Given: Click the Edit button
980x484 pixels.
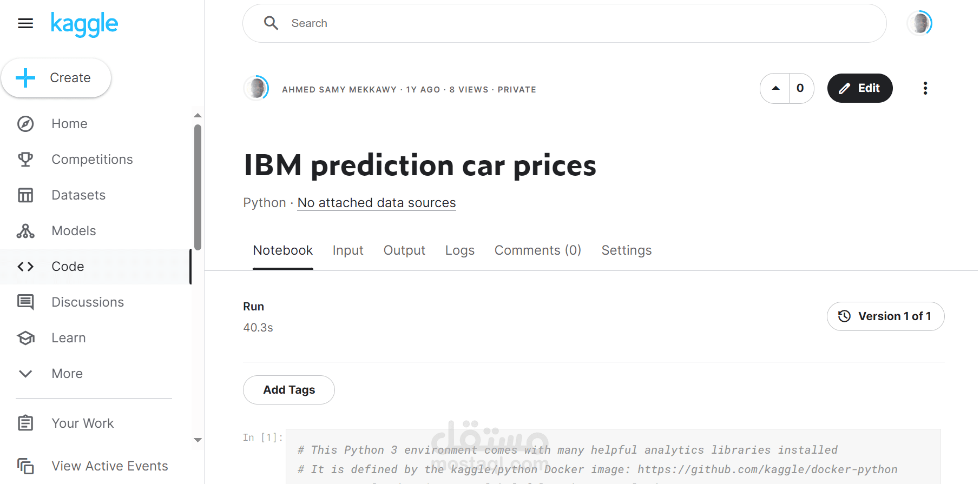Looking at the screenshot, I should (x=859, y=88).
